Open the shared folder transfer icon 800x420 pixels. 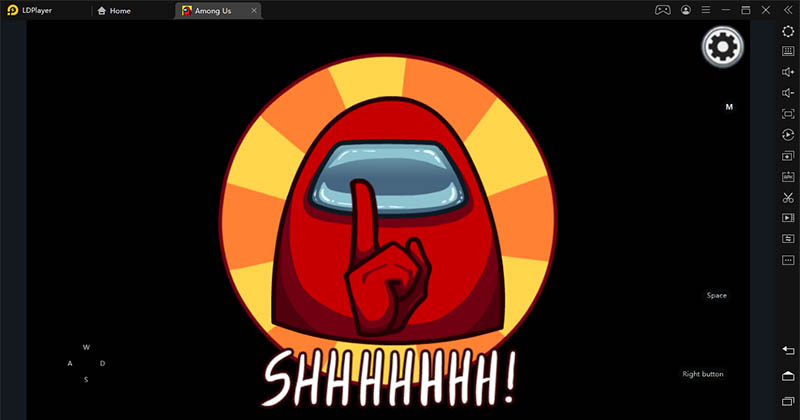click(788, 239)
